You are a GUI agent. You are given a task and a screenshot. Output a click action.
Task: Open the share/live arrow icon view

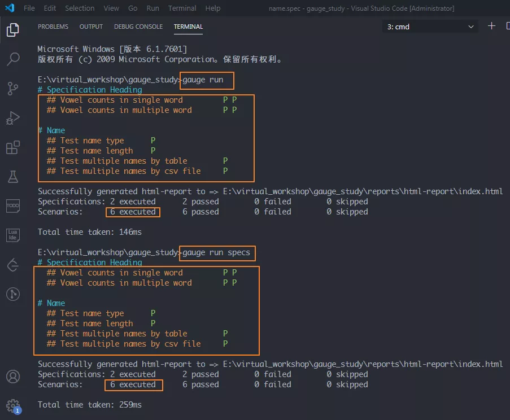pos(12,265)
